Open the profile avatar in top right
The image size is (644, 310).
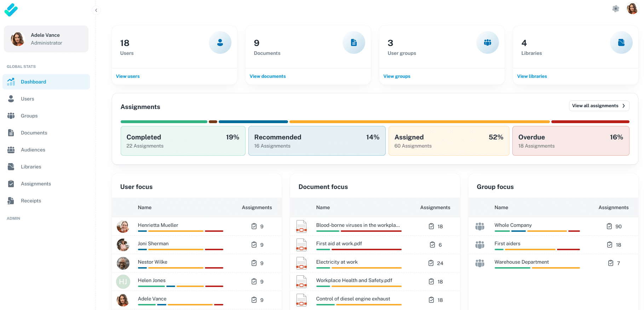pos(632,9)
